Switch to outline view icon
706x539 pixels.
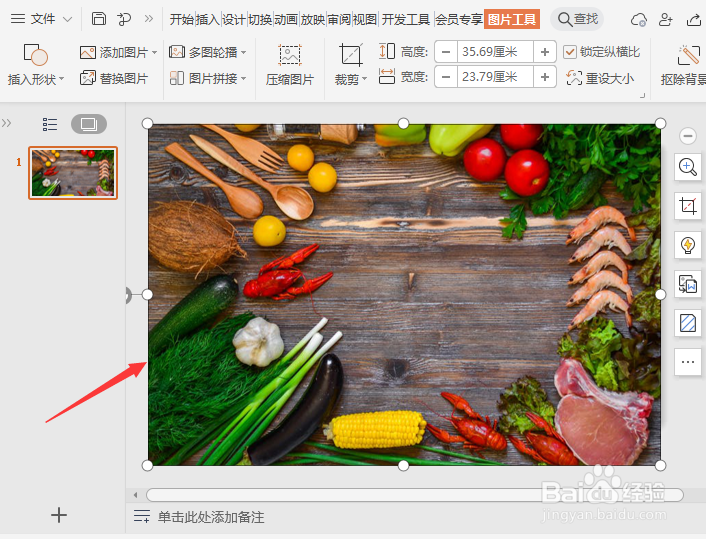coord(50,124)
